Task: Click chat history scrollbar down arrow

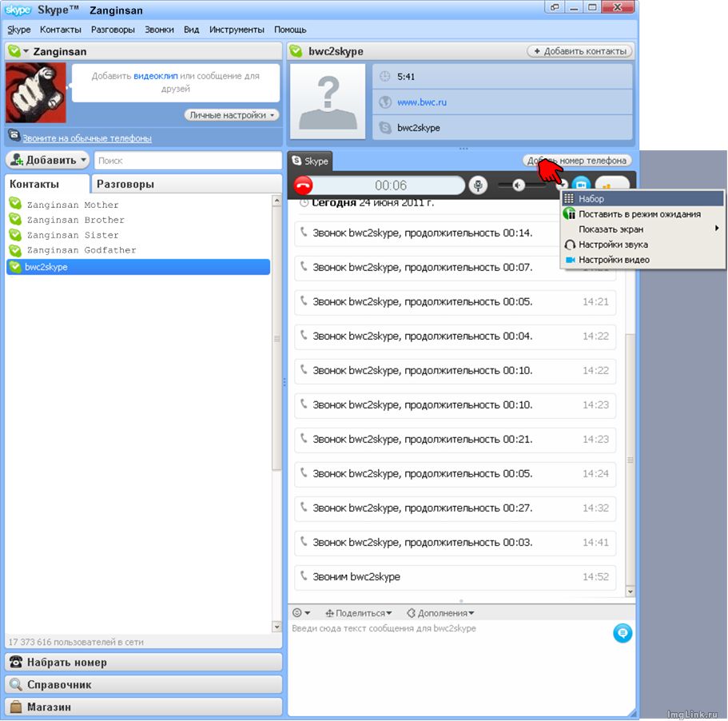Action: 630,592
